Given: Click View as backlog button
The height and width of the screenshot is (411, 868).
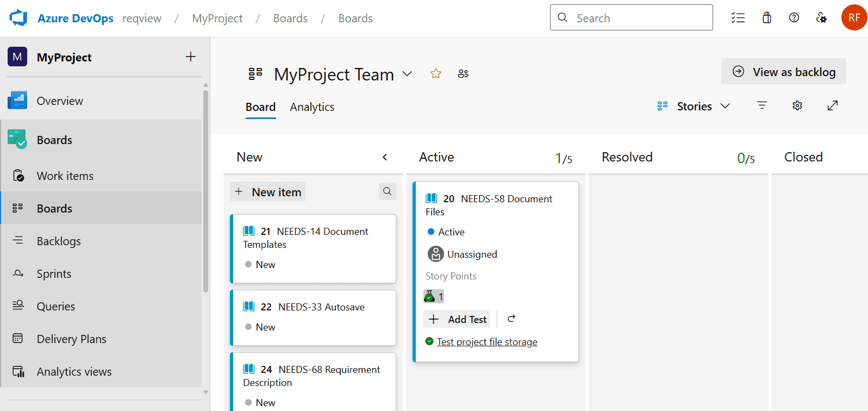Looking at the screenshot, I should point(783,71).
